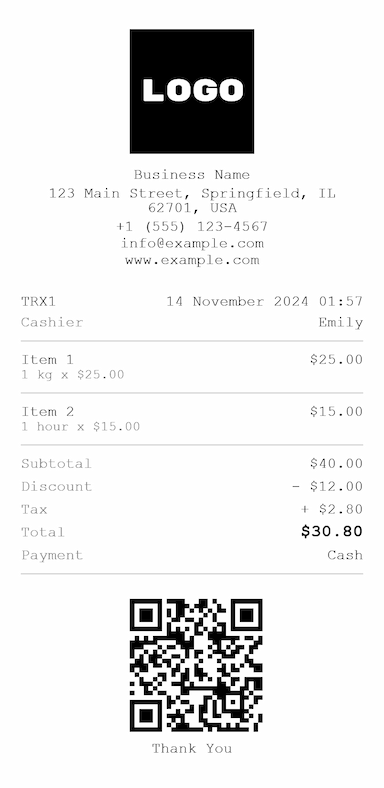Image resolution: width=384 pixels, height=788 pixels.
Task: Click the info@example.com email address
Action: click(x=192, y=244)
